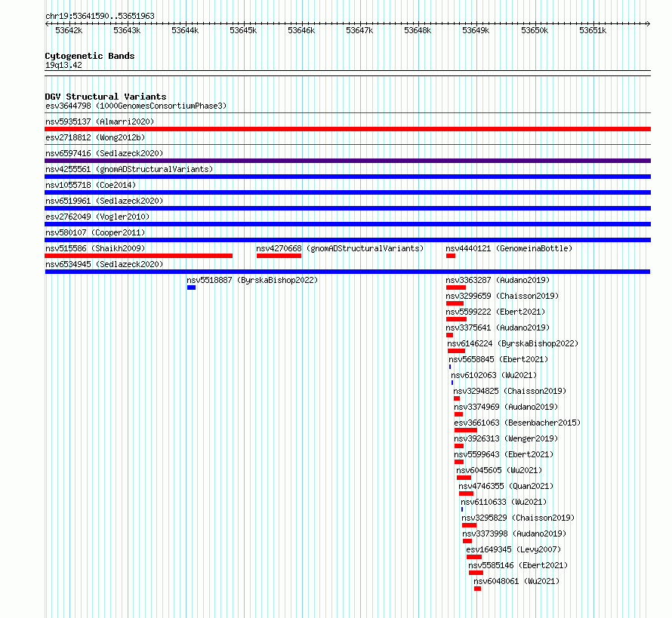Screen dimensions: 672x618
Task: Open variant nsv5935137 (Almarri2020) label
Action: tap(100, 121)
